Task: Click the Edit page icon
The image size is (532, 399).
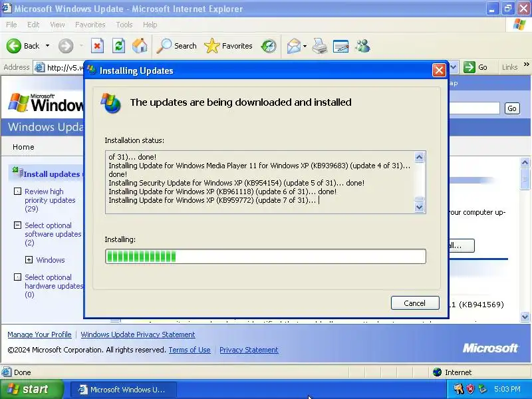Action: [341, 46]
